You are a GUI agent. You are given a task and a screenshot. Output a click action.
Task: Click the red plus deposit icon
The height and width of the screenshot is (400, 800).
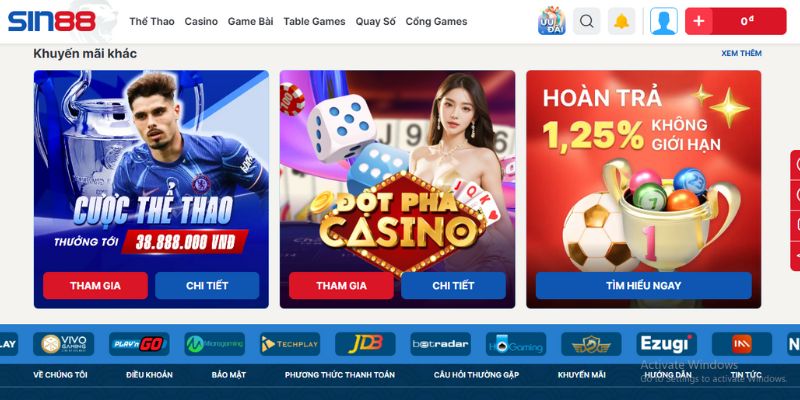699,21
